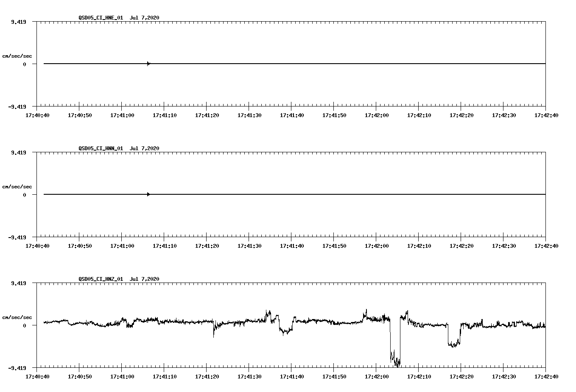Click the 17:41:10 time label under HNE plot

coord(165,115)
